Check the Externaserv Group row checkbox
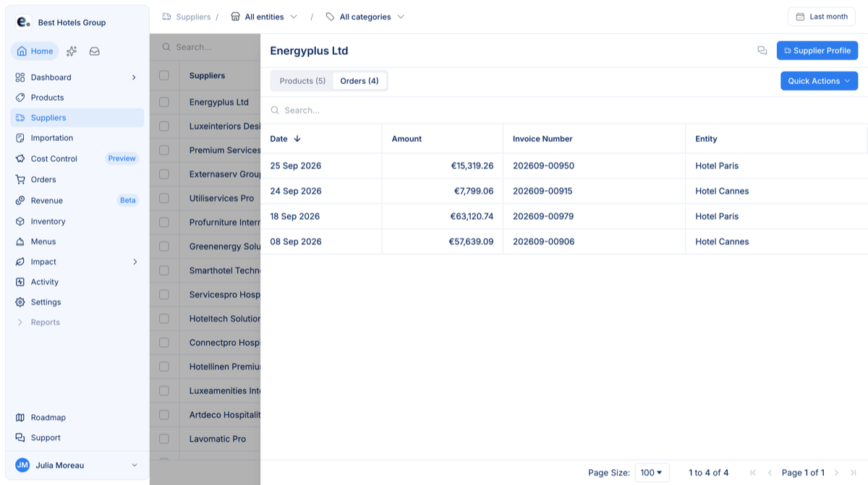Screen dimensions: 868x485 [164, 174]
